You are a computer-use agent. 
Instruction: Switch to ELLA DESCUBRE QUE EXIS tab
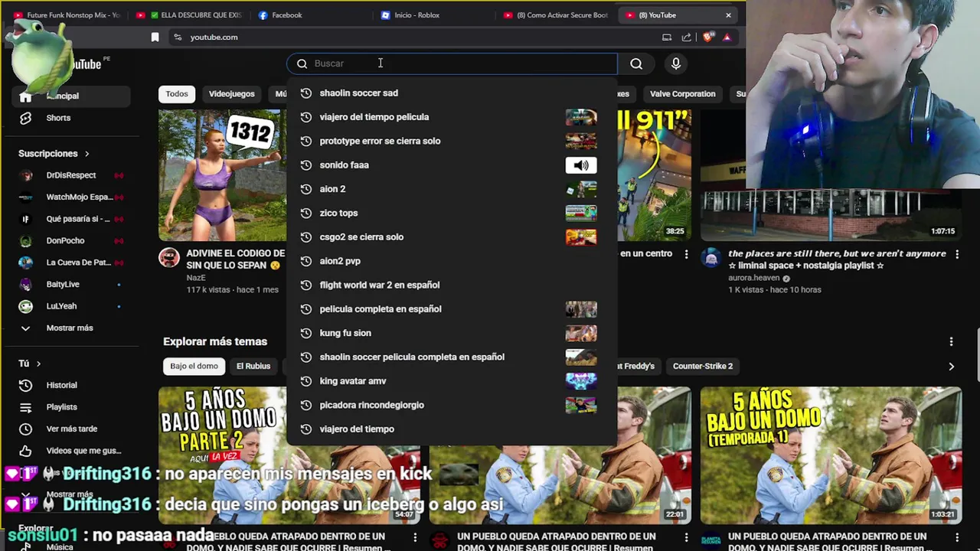188,15
